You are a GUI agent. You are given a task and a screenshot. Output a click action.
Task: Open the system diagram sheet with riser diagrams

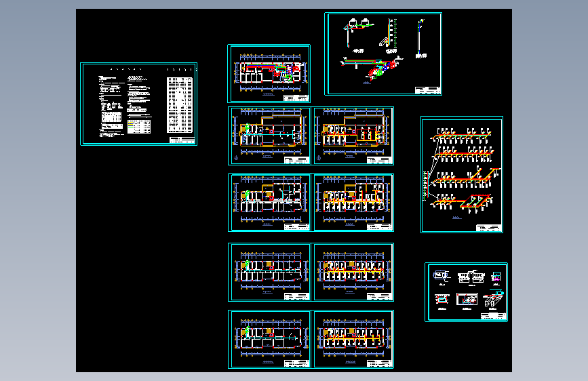pos(383,54)
